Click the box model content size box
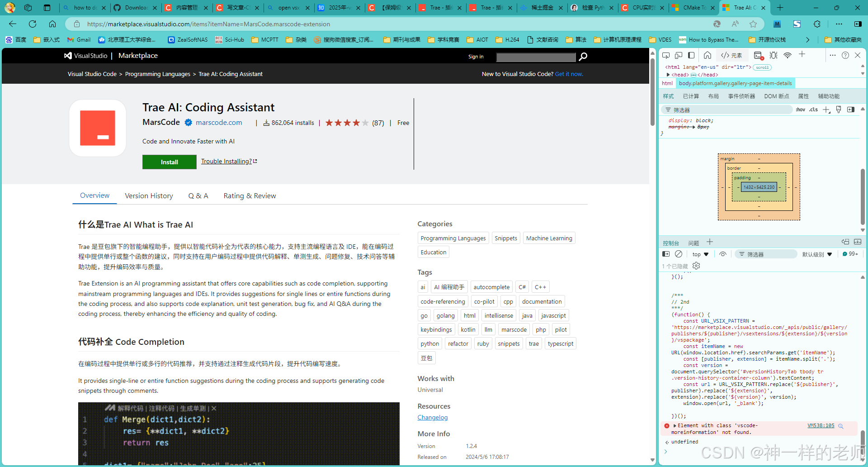The width and height of the screenshot is (868, 467). 759,187
